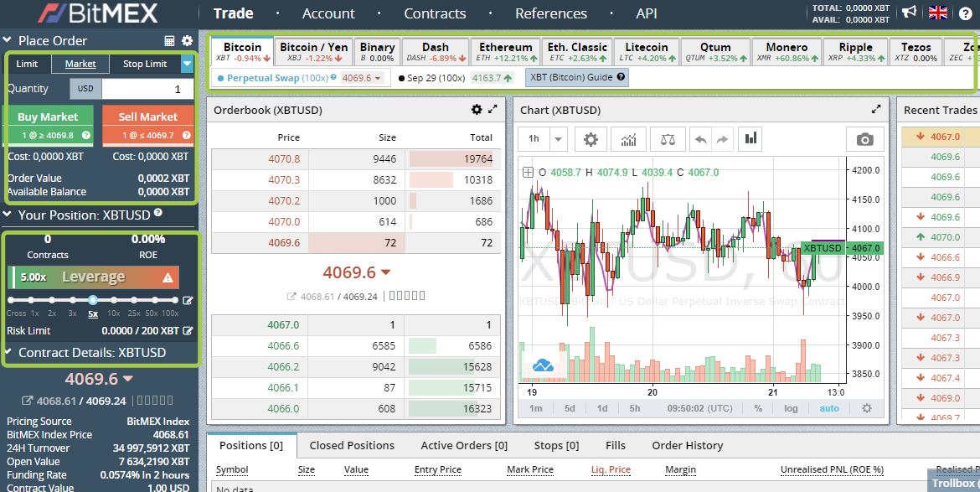Switch to the Limit order tab
This screenshot has height=492, width=980.
coord(27,64)
